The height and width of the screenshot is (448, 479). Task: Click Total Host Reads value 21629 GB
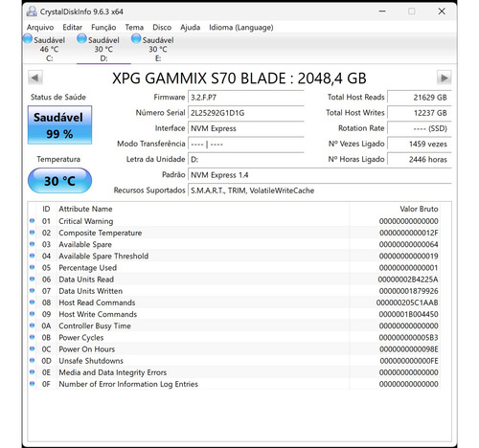coord(420,98)
